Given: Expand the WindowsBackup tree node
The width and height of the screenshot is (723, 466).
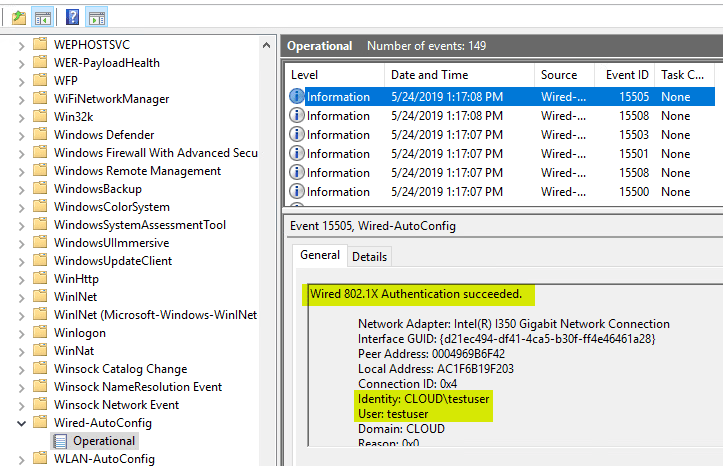Looking at the screenshot, I should pos(22,189).
